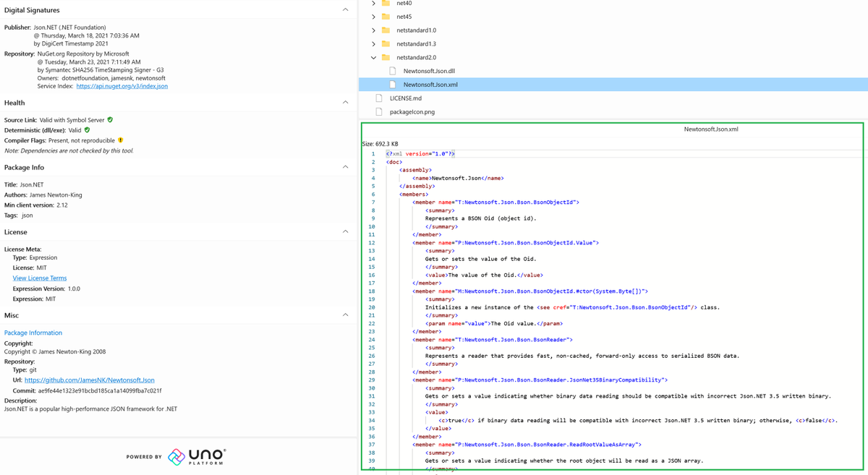
Task: Click the Tags: json text
Action: click(x=19, y=215)
